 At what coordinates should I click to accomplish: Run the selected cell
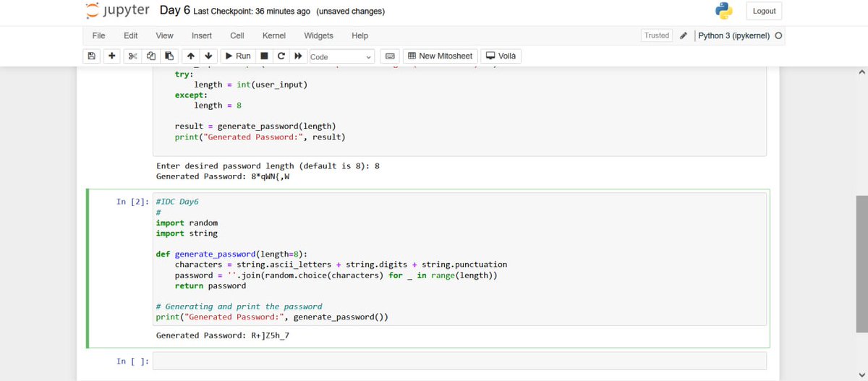[237, 56]
